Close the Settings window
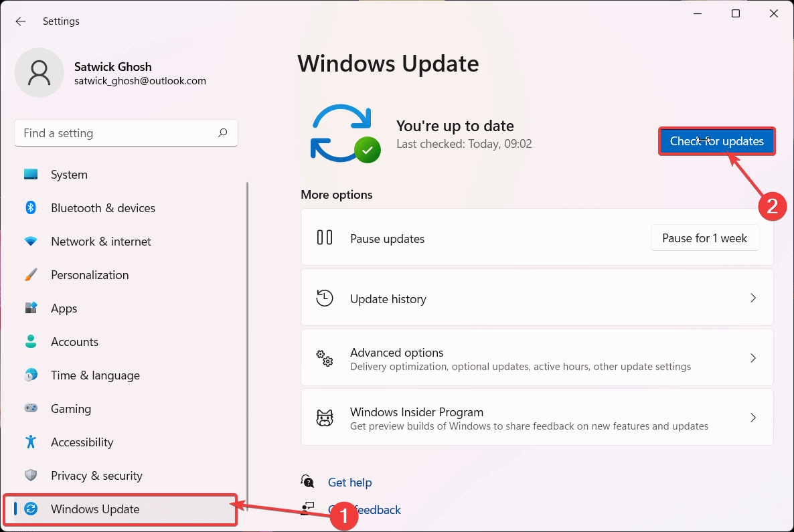Viewport: 794px width, 532px height. click(x=774, y=13)
